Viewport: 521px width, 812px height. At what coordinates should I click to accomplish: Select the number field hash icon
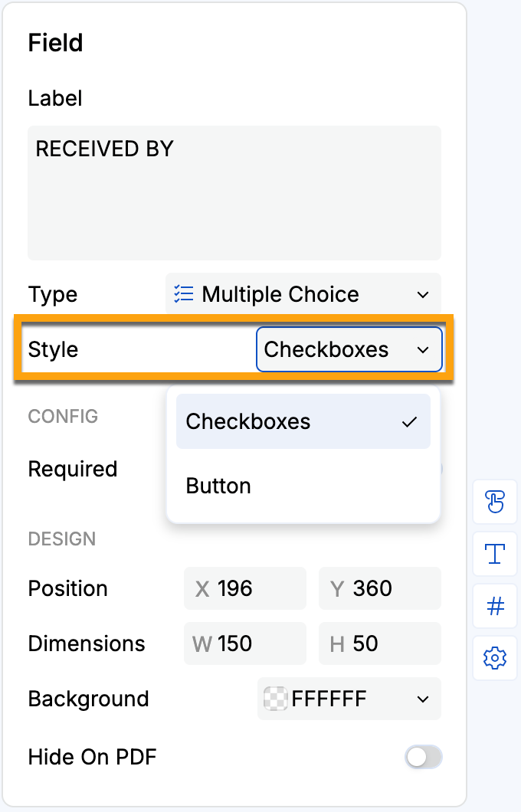pos(495,606)
